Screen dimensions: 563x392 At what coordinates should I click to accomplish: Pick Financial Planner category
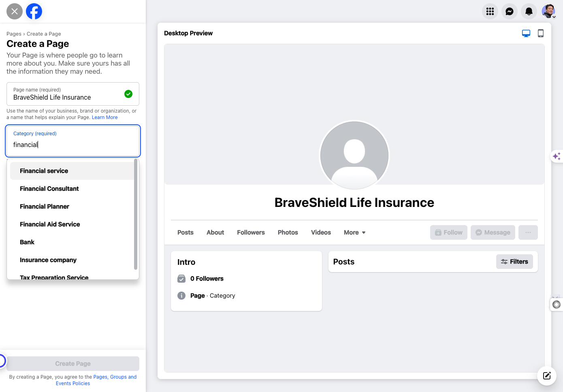(x=72, y=207)
